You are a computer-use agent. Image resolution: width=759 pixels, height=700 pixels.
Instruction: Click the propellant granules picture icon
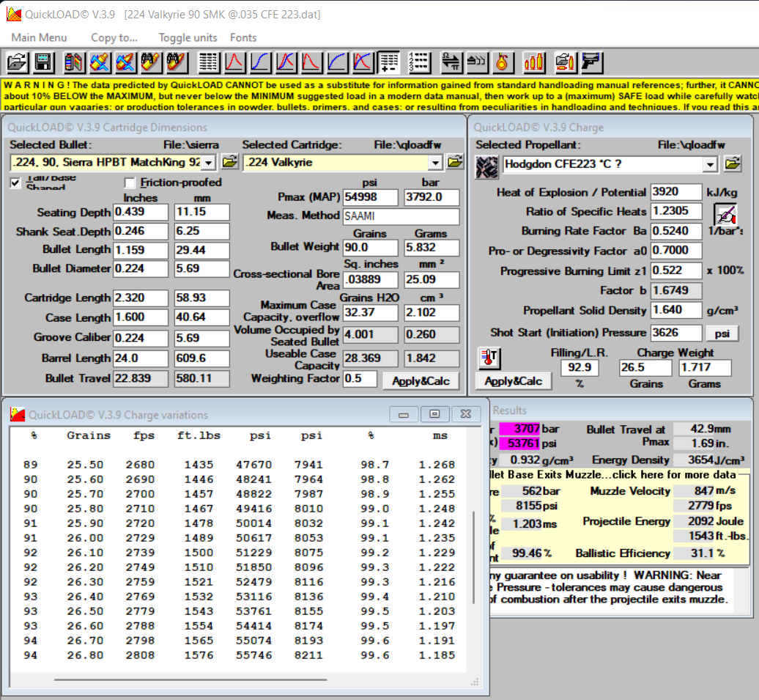coord(487,167)
